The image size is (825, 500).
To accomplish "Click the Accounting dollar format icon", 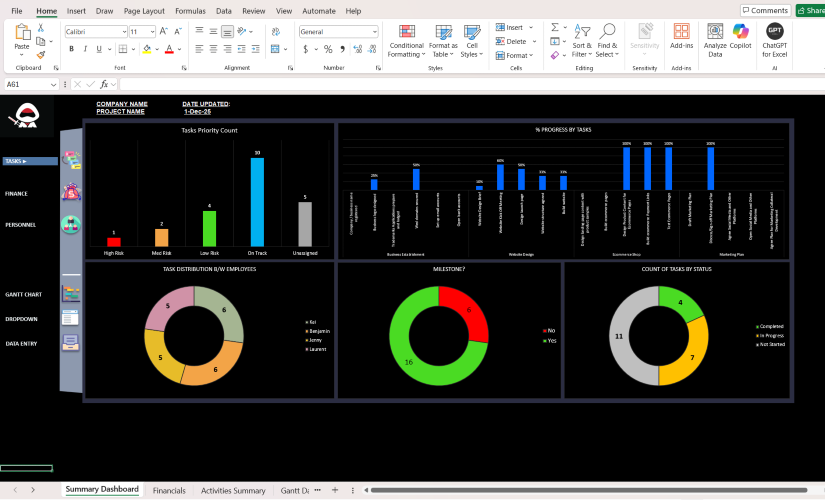I will (306, 49).
